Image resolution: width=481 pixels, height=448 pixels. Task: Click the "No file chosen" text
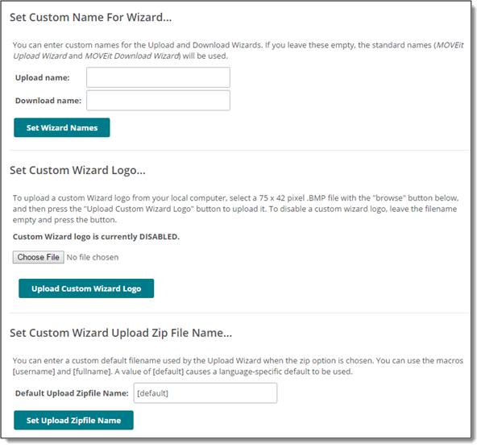point(93,257)
